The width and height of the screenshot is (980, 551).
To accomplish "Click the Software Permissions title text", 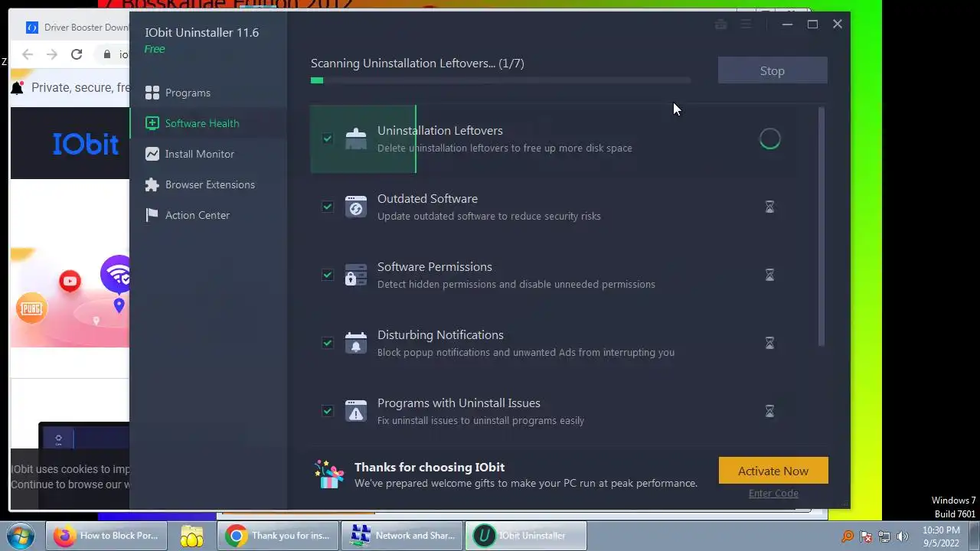I will coord(435,267).
